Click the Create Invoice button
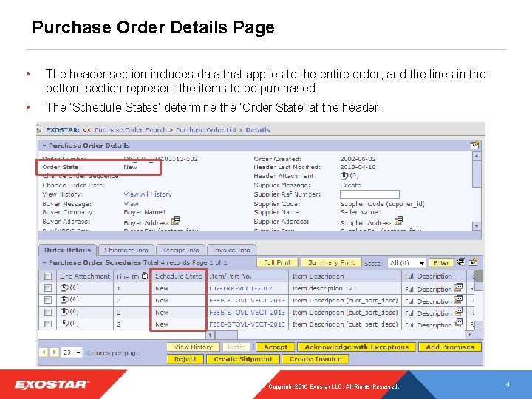The image size is (532, 399). 316,359
